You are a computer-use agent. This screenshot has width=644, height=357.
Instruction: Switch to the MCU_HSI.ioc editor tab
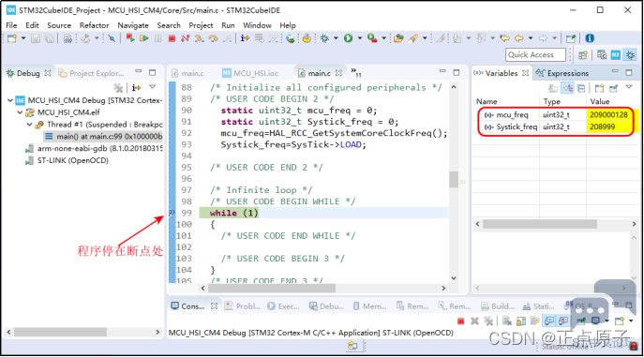[250, 73]
